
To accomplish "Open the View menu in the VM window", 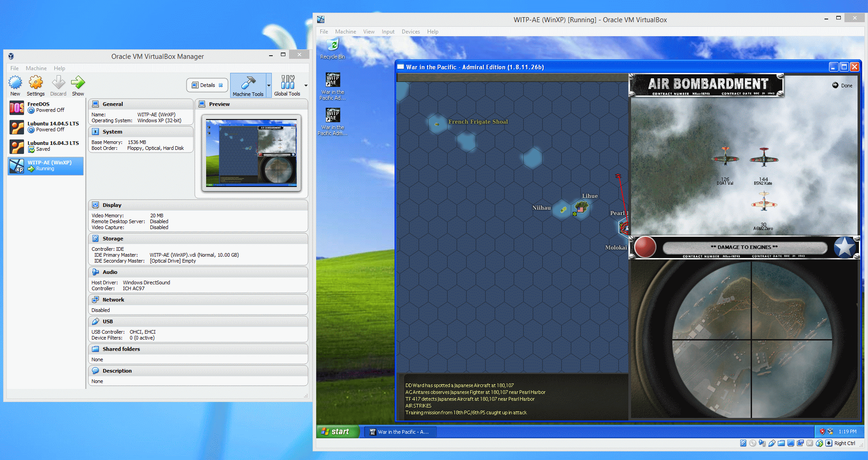I will pyautogui.click(x=369, y=32).
